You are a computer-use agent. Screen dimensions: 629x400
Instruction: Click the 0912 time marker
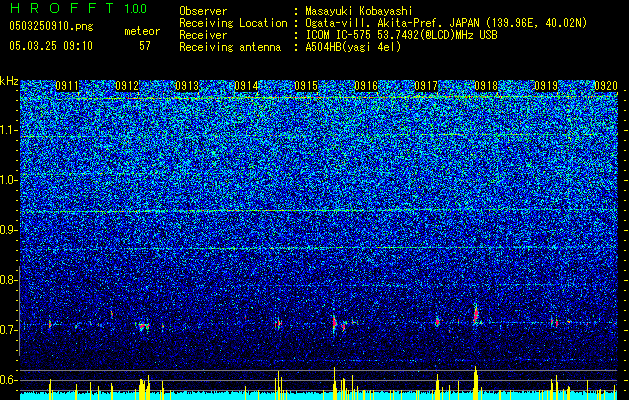[127, 86]
